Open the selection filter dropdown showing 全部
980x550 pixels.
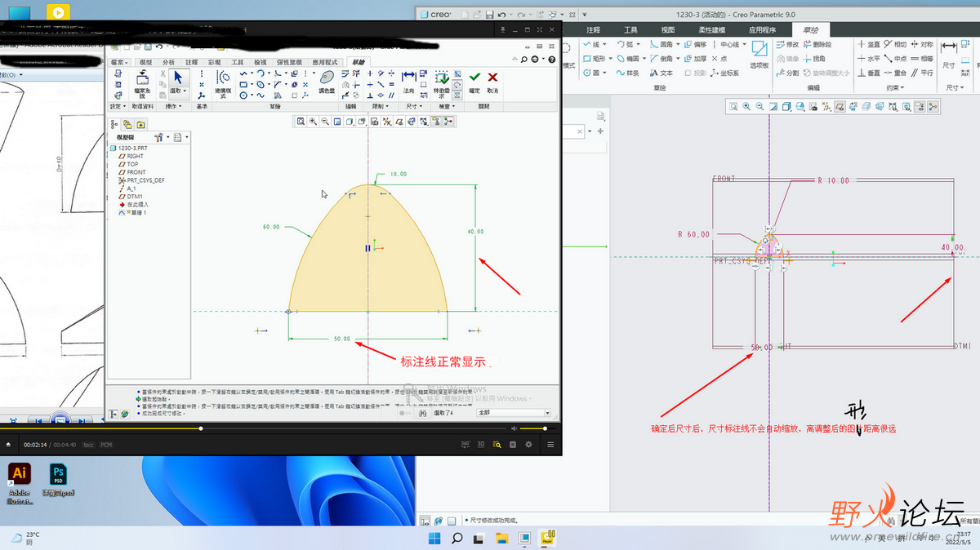tap(514, 413)
